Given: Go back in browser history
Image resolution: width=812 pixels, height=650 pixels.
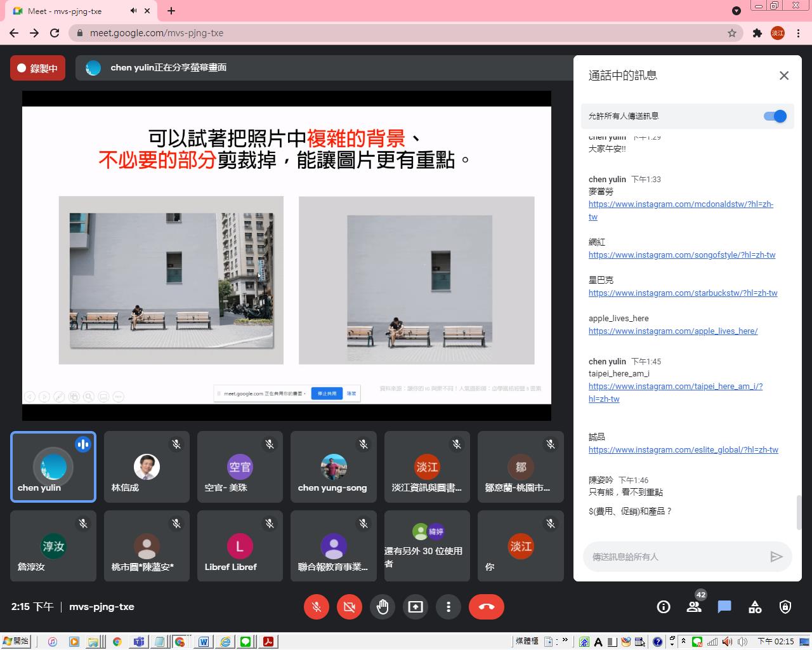Looking at the screenshot, I should [14, 33].
